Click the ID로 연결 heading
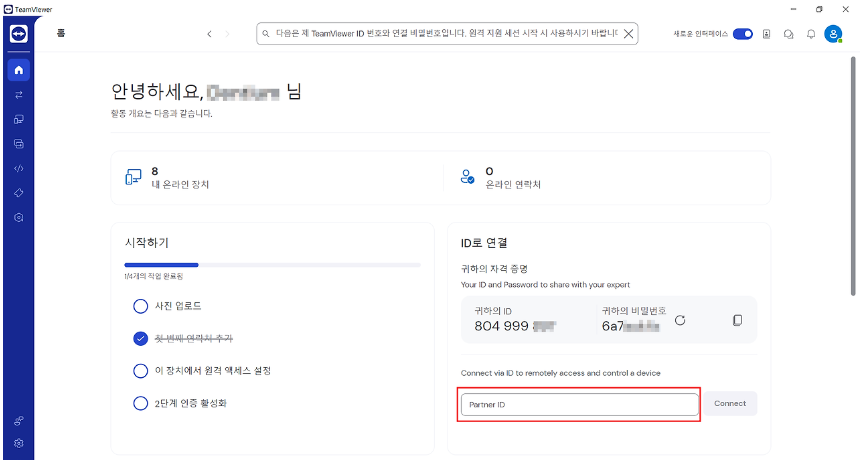 (484, 243)
